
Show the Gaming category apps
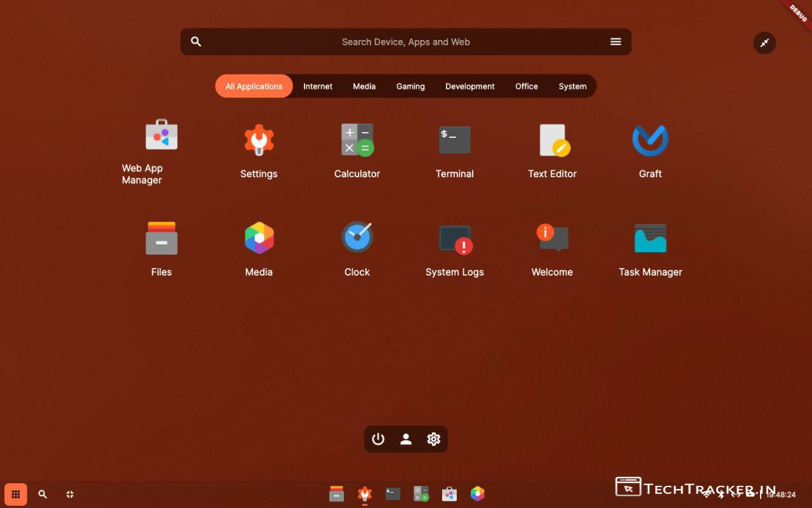tap(410, 86)
